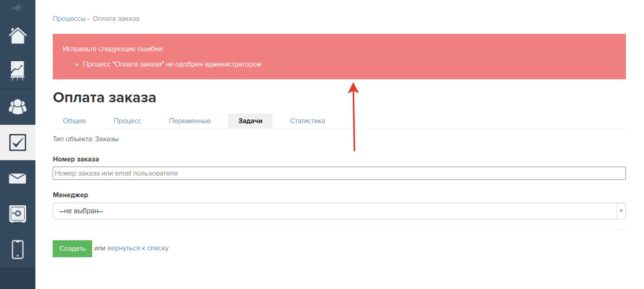The height and width of the screenshot is (289, 644).
Task: Open the mobile phone icon section
Action: (x=17, y=249)
